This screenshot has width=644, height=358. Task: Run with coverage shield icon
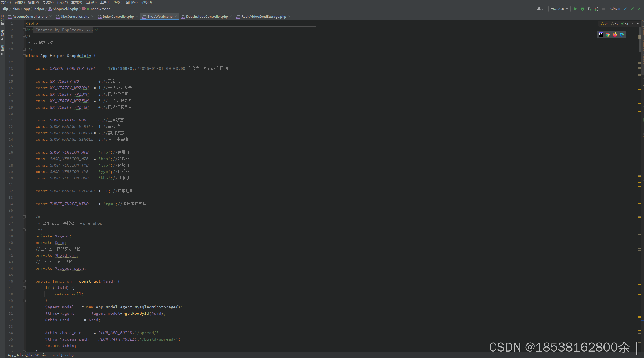point(589,9)
